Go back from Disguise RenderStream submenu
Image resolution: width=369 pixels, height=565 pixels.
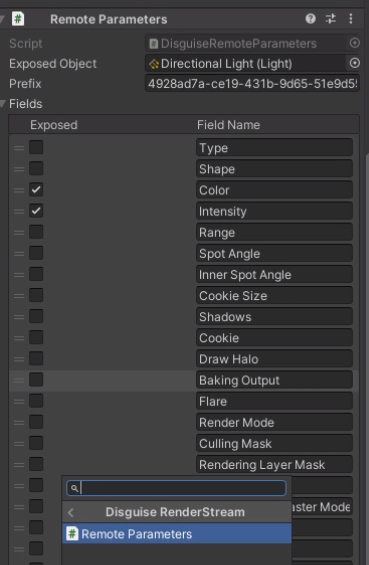(x=71, y=512)
